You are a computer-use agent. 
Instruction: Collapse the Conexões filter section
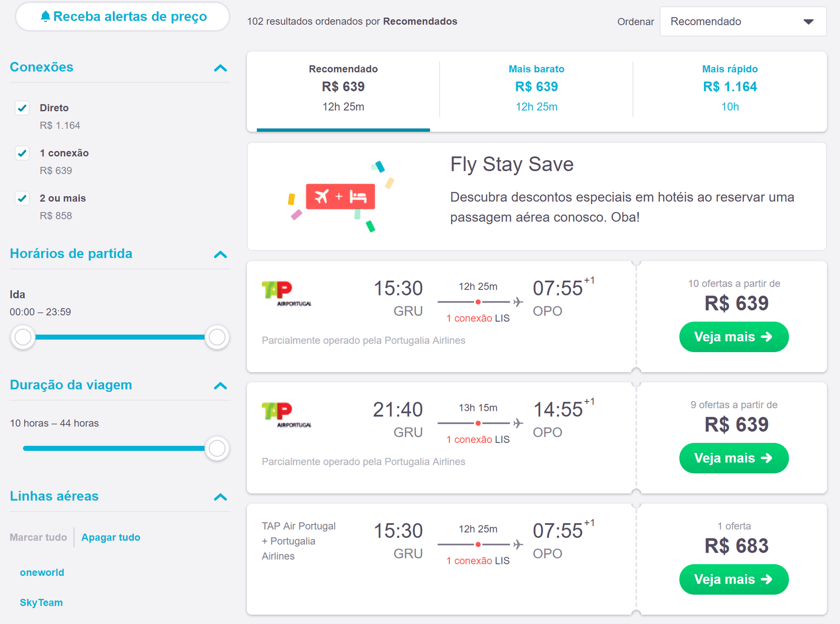point(220,68)
